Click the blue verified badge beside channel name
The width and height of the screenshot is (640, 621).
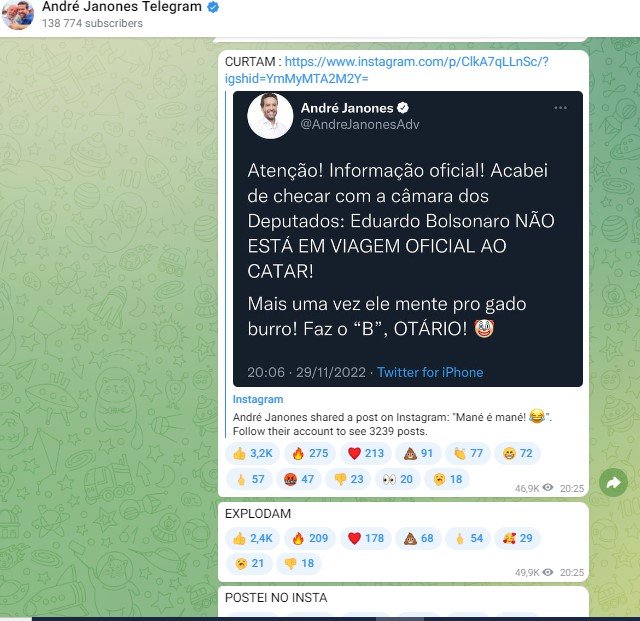tap(213, 7)
